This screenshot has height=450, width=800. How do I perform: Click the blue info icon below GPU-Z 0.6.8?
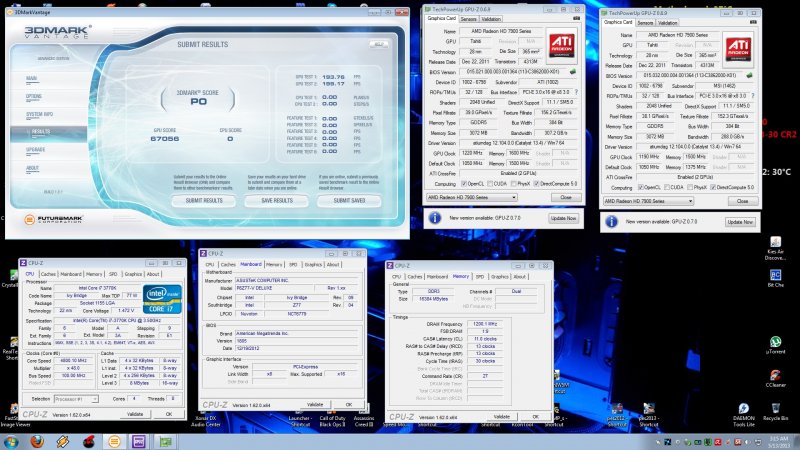435,218
